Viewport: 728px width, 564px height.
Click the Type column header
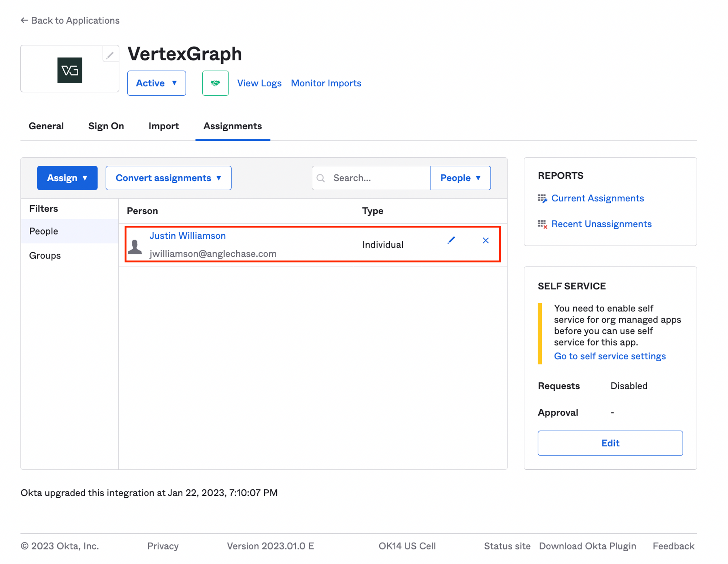372,211
